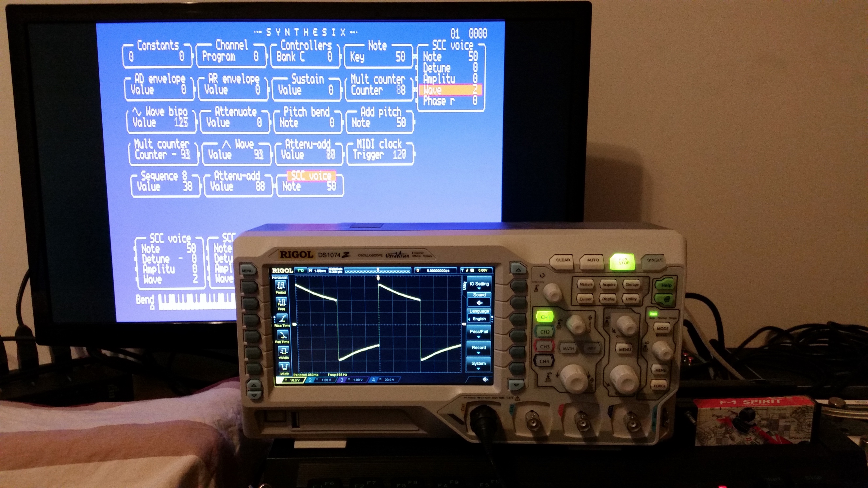Click the speaker mute icon under Sound
Image resolution: width=868 pixels, height=488 pixels.
coord(479,303)
